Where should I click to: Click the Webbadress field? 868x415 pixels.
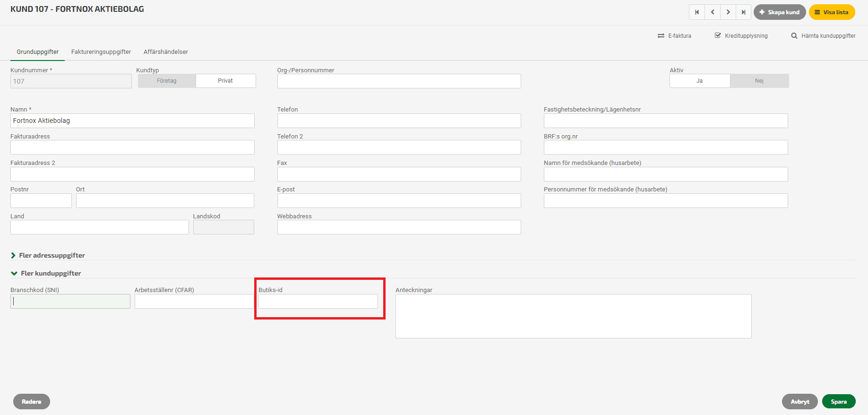coord(399,227)
